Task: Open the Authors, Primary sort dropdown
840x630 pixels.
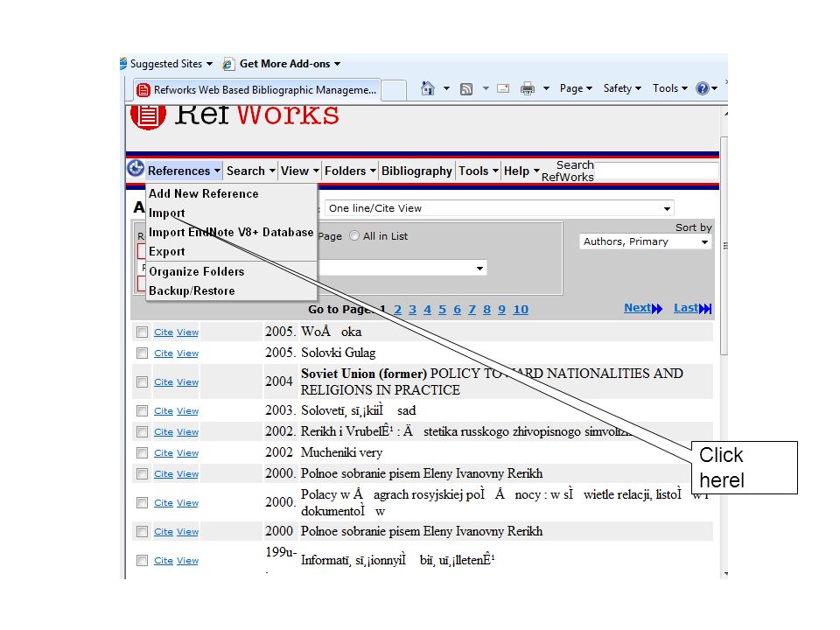Action: [x=646, y=241]
